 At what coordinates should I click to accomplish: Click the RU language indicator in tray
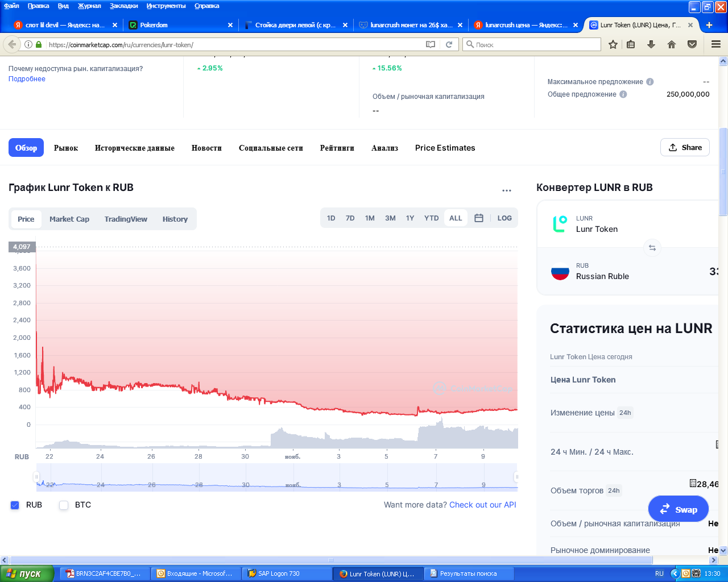[x=659, y=573]
